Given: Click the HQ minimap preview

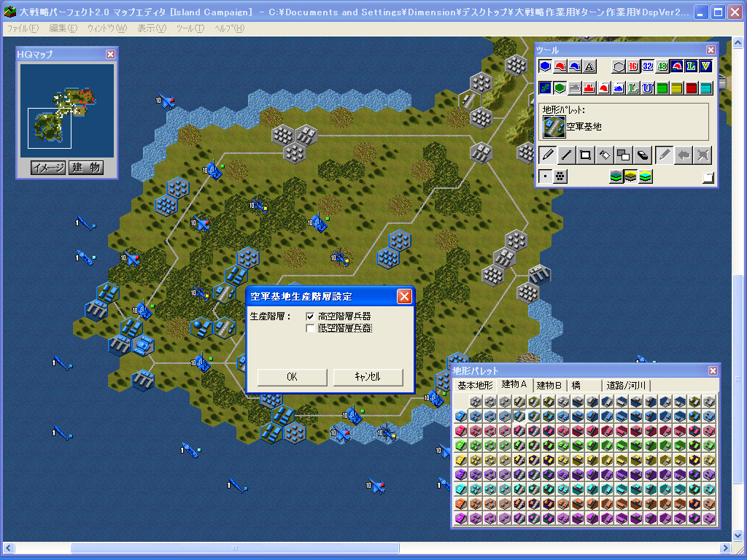Looking at the screenshot, I should click(66, 106).
